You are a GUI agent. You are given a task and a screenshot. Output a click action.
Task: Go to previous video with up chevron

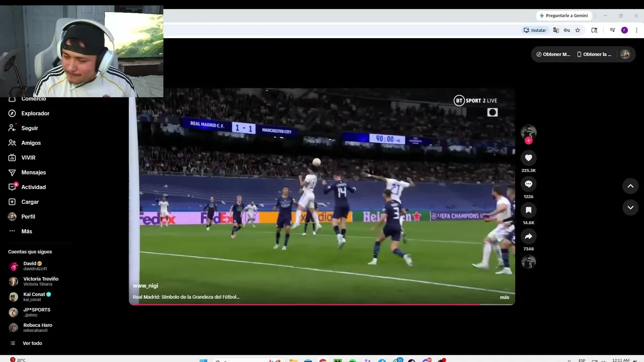coord(630,186)
